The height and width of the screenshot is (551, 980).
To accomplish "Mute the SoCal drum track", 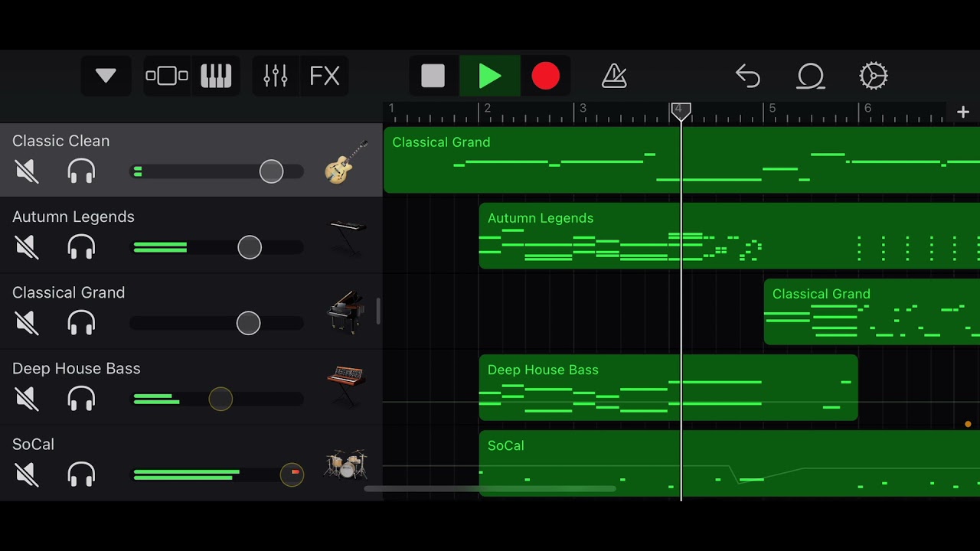I will coord(27,474).
